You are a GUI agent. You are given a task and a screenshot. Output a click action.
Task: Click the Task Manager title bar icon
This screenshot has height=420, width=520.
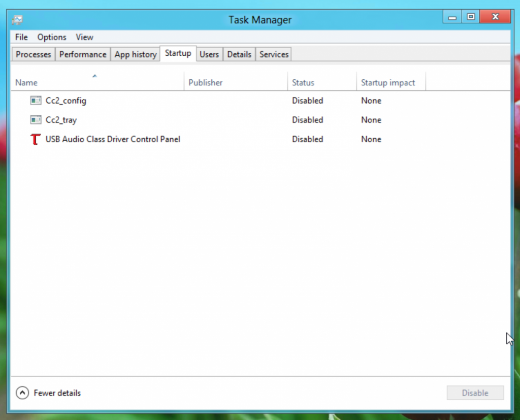(x=17, y=20)
